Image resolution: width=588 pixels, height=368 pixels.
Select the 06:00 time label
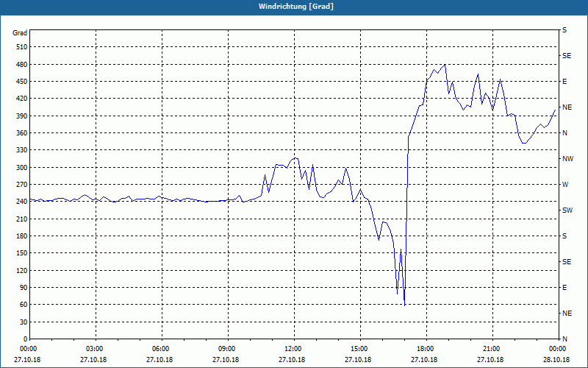[162, 349]
